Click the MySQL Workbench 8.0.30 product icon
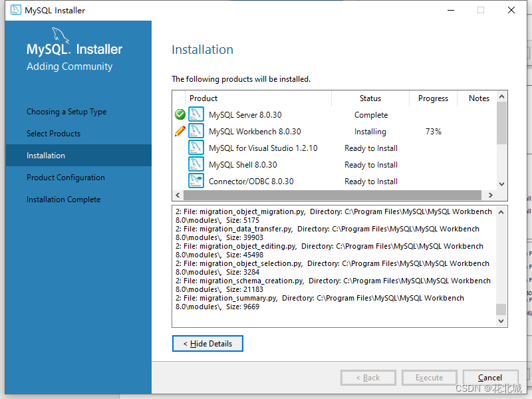The width and height of the screenshot is (532, 399). pos(196,131)
